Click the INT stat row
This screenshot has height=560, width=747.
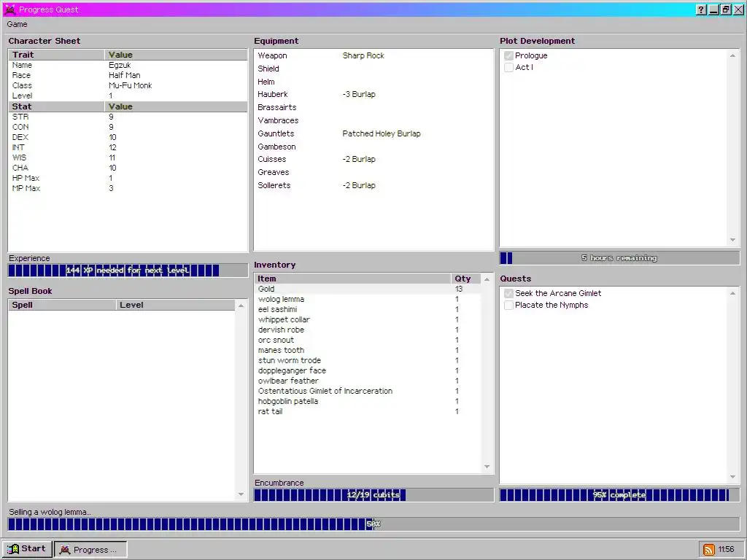128,147
